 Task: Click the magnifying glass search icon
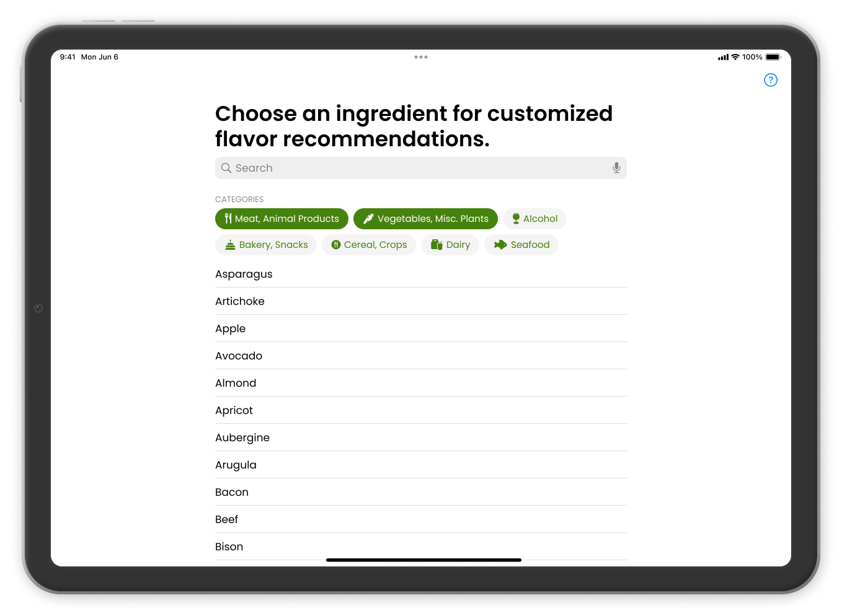(x=226, y=168)
